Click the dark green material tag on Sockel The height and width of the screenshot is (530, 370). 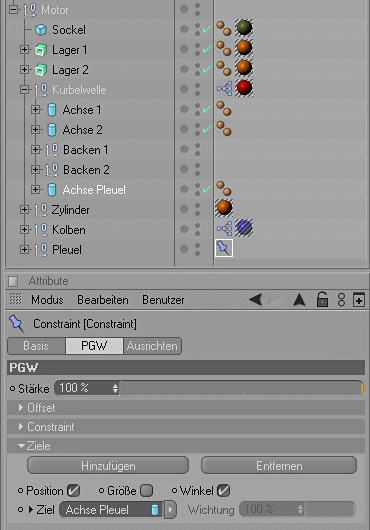pos(244,27)
